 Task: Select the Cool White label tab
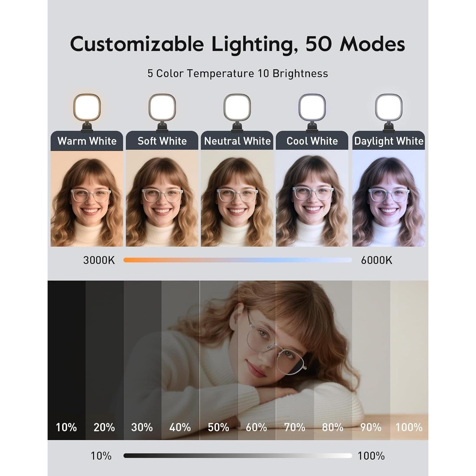coord(312,141)
